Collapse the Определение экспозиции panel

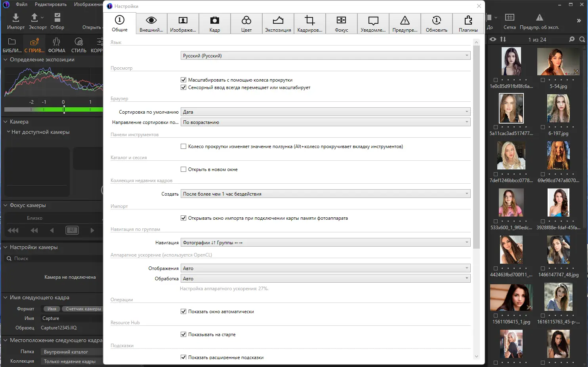pos(6,60)
